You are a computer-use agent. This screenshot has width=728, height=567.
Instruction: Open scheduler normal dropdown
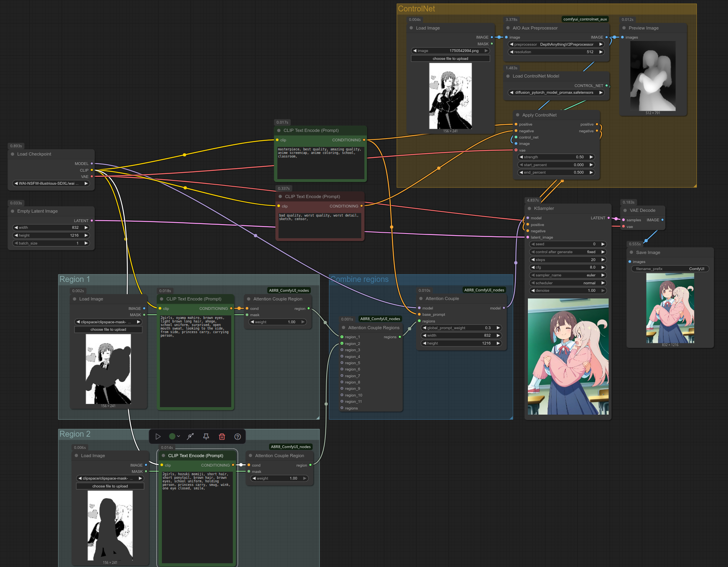click(568, 283)
